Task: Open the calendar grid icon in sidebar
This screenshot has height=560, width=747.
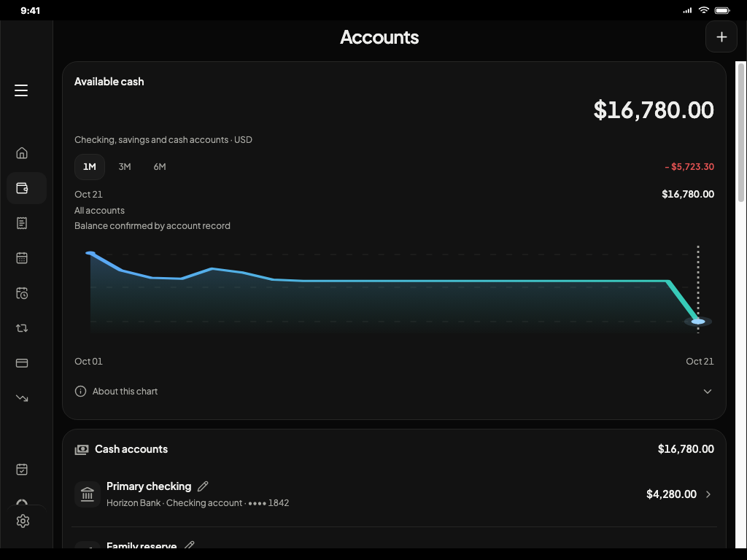Action: click(x=22, y=257)
